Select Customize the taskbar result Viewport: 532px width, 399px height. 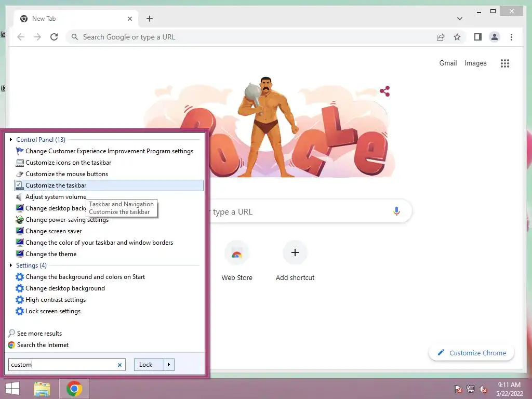point(109,185)
